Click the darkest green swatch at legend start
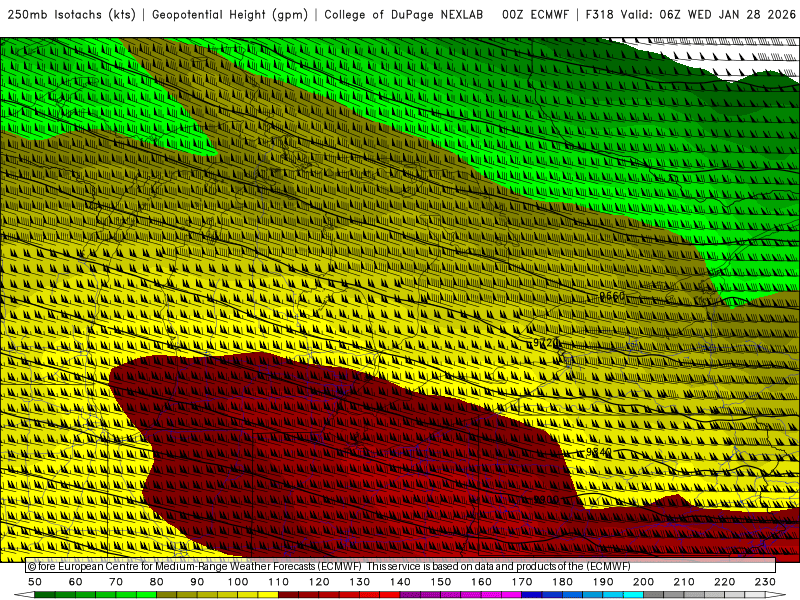This screenshot has width=800, height=600. tap(44, 595)
